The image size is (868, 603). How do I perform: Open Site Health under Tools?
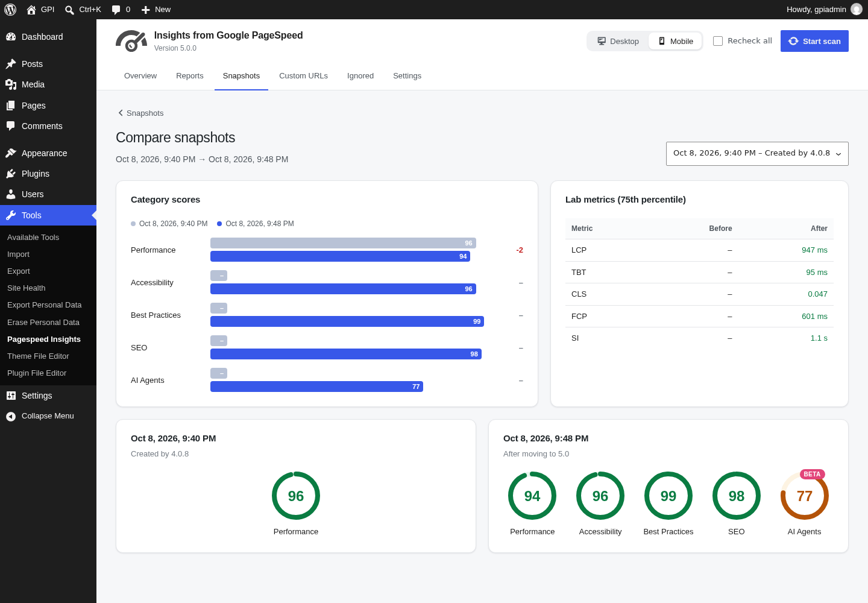tap(27, 288)
